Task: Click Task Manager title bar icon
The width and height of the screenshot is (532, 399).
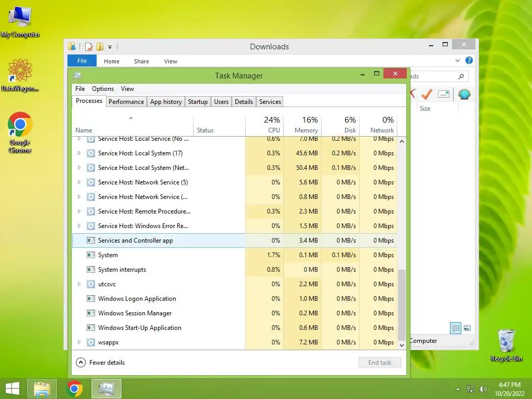Action: (x=77, y=75)
